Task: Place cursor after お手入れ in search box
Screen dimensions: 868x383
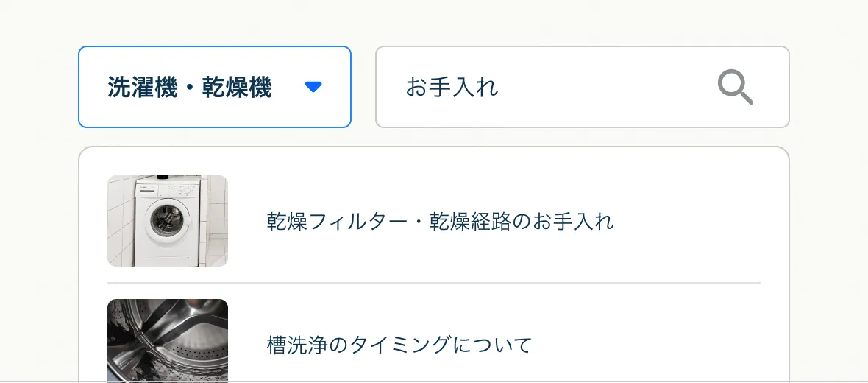Action: [x=500, y=87]
